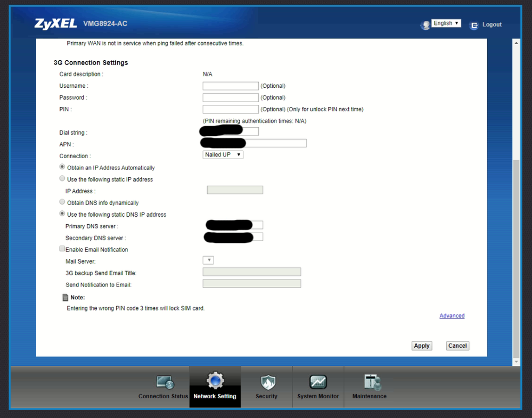532x418 pixels.
Task: Open the Advanced settings link
Action: [452, 316]
